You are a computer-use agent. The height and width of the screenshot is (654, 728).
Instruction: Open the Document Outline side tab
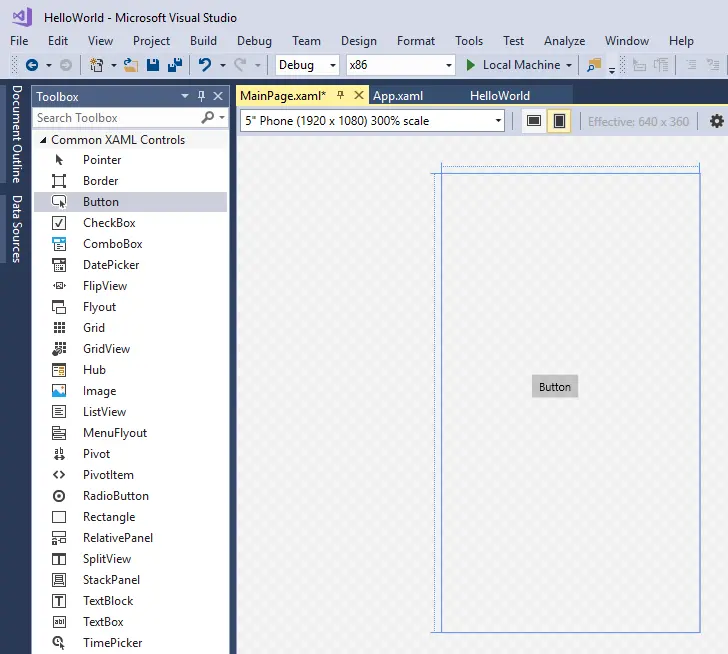click(17, 134)
